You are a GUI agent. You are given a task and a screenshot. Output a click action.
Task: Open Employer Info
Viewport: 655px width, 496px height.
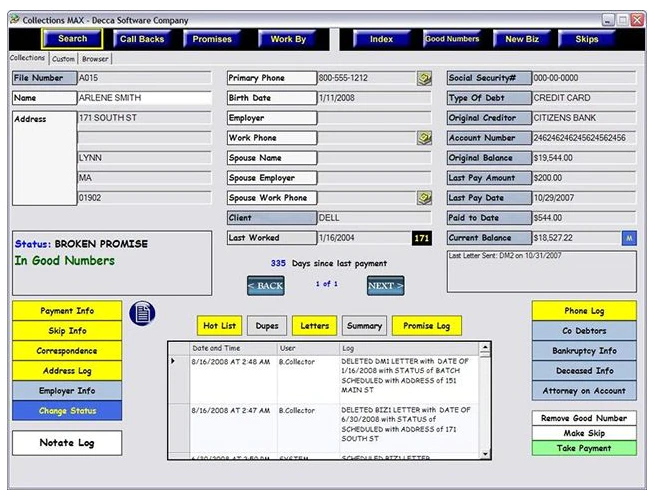(67, 391)
